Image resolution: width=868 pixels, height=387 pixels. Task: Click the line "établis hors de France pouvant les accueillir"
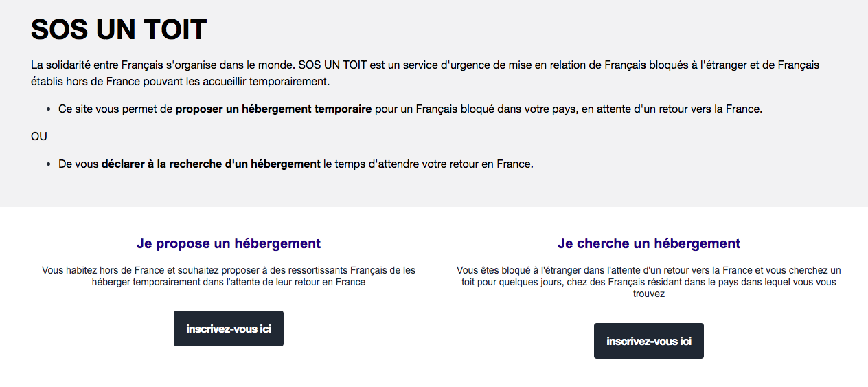tap(180, 82)
